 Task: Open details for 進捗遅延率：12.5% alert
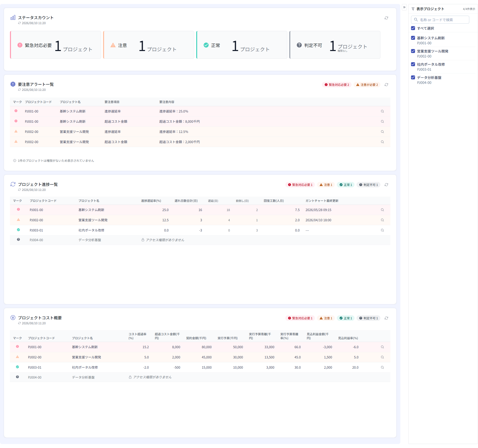click(x=382, y=132)
